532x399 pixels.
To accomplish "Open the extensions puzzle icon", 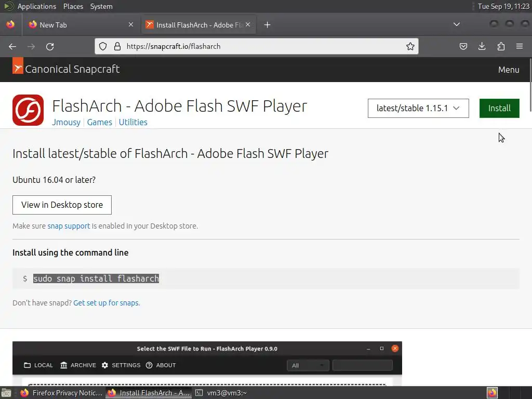I will pos(501,46).
